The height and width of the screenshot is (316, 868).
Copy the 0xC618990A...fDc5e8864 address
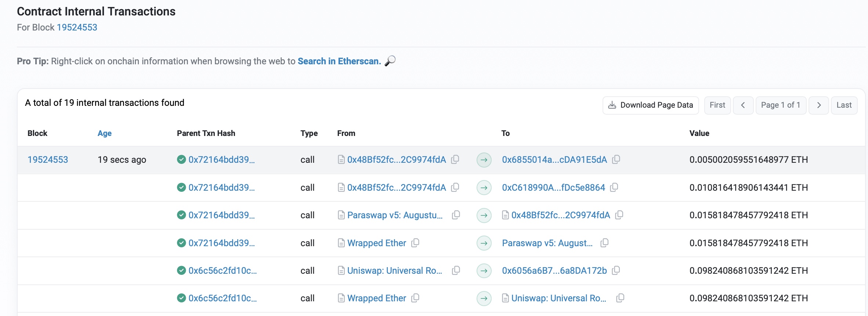(614, 187)
